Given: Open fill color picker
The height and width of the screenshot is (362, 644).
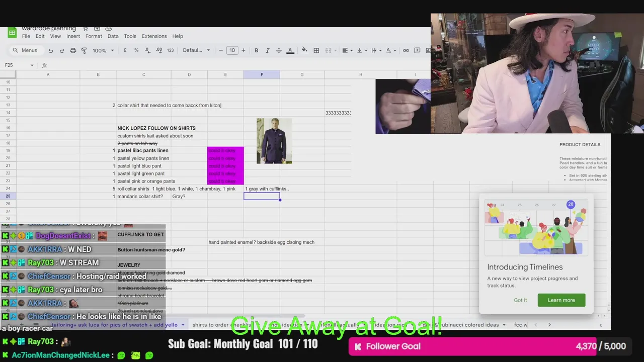Looking at the screenshot, I should pyautogui.click(x=304, y=50).
